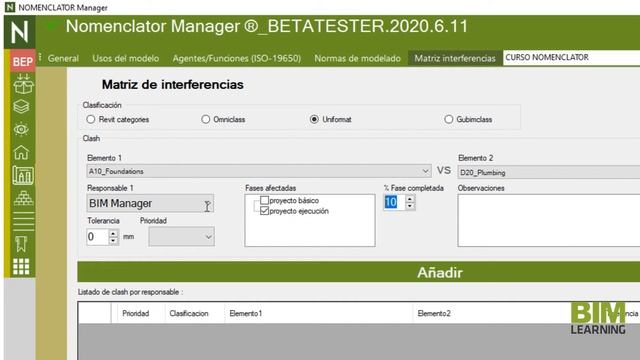Viewport: 640px width, 360px height.
Task: Expand the Elemento 1 dropdown
Action: pyautogui.click(x=425, y=171)
